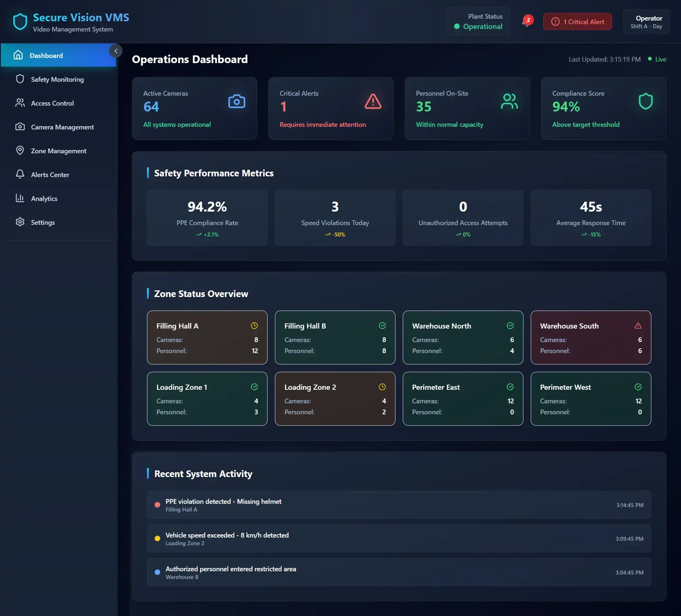The height and width of the screenshot is (616, 681).
Task: Open the Plant Status Operational indicator
Action: point(478,22)
